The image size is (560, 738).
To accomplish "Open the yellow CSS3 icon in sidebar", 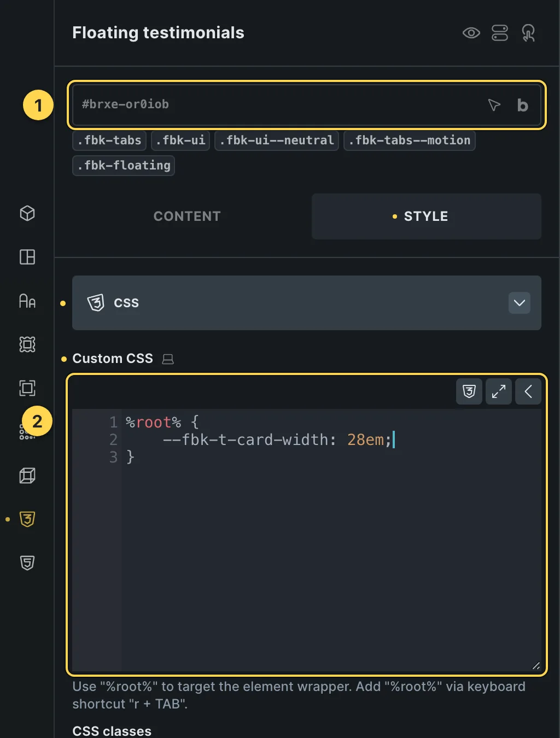I will point(27,519).
